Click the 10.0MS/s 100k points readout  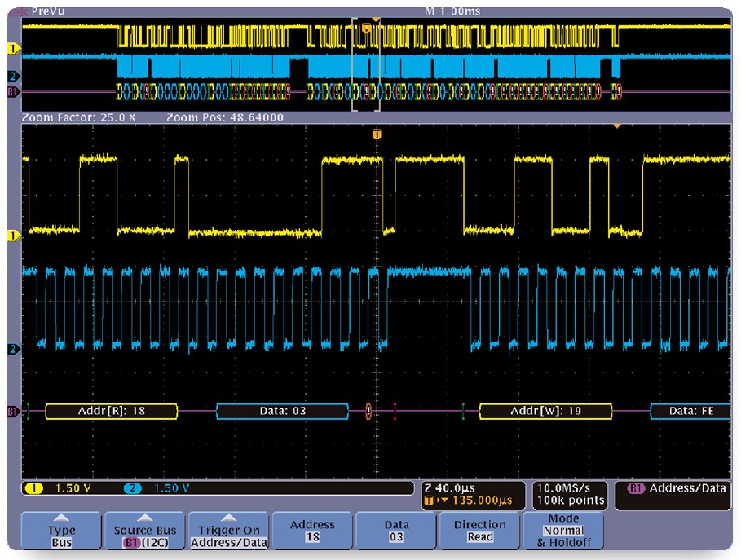click(570, 494)
